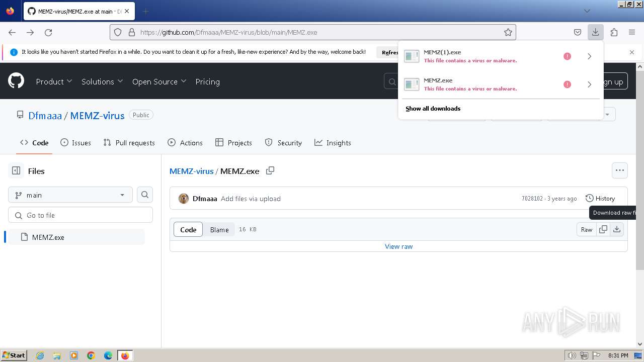The width and height of the screenshot is (644, 362).
Task: Expand the Product navigation menu
Action: point(54,81)
